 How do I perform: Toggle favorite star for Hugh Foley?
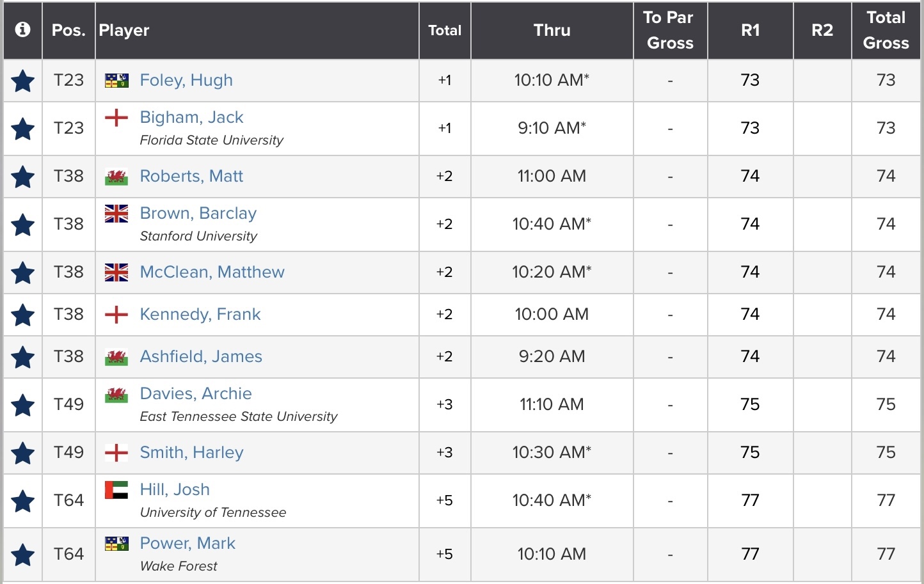pyautogui.click(x=23, y=81)
